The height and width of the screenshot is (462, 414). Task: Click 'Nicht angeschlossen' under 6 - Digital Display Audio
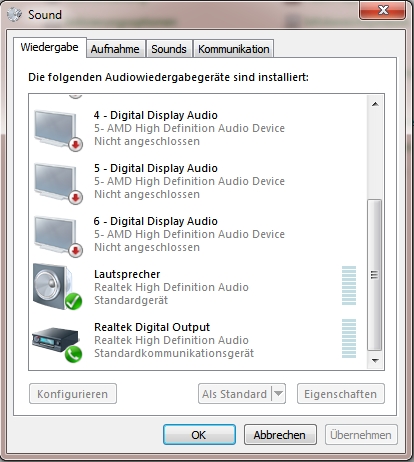147,247
